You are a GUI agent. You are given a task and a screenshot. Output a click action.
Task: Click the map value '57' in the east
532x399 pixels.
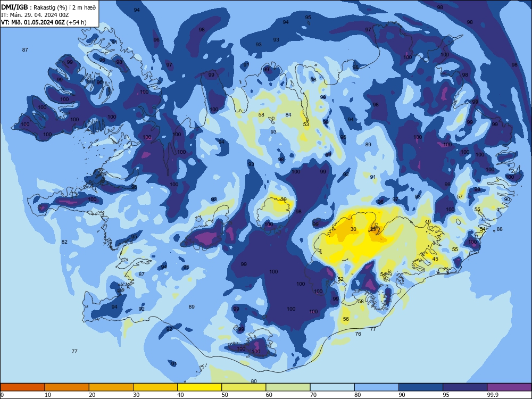[460, 196]
